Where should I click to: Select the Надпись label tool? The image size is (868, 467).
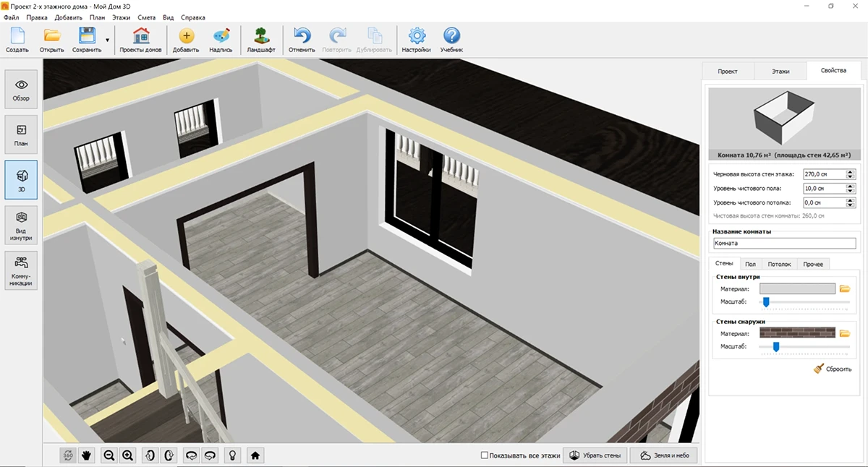tap(221, 40)
